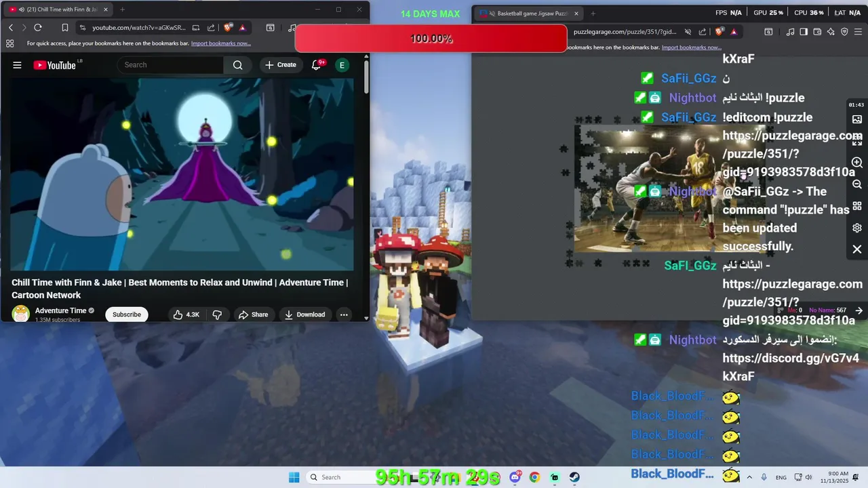Open Leo AI sparkle icon in puzzle window
This screenshot has width=868, height=488.
click(x=831, y=32)
